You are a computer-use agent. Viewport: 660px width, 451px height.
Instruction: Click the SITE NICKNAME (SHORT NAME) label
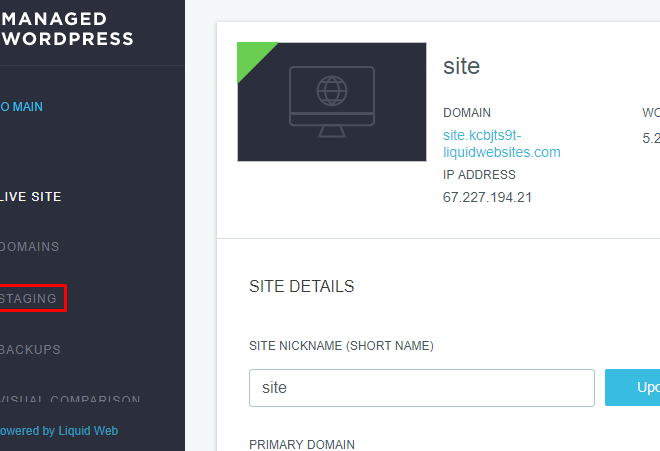pos(341,346)
